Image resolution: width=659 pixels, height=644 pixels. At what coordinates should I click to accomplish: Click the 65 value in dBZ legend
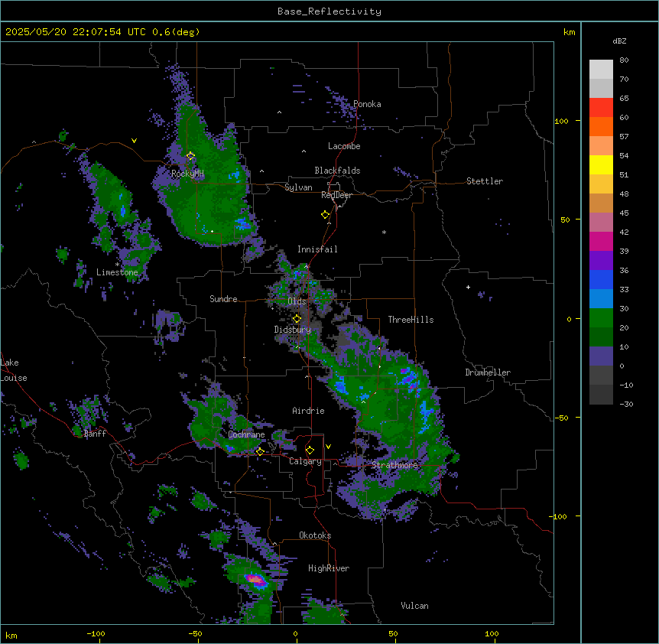624,99
